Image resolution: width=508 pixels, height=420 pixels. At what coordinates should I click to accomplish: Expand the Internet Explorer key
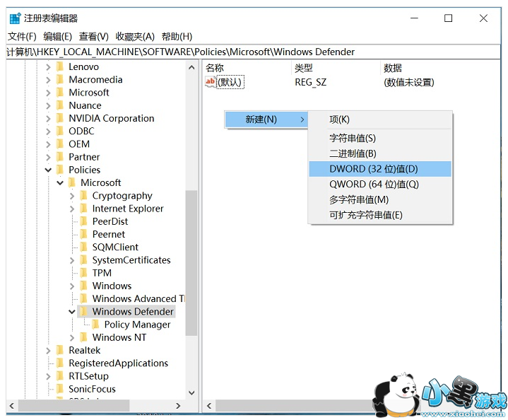coord(72,209)
